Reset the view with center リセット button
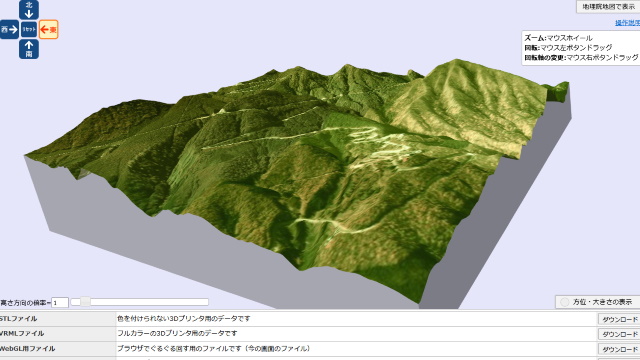Screen dimensions: 640x360 point(29,29)
